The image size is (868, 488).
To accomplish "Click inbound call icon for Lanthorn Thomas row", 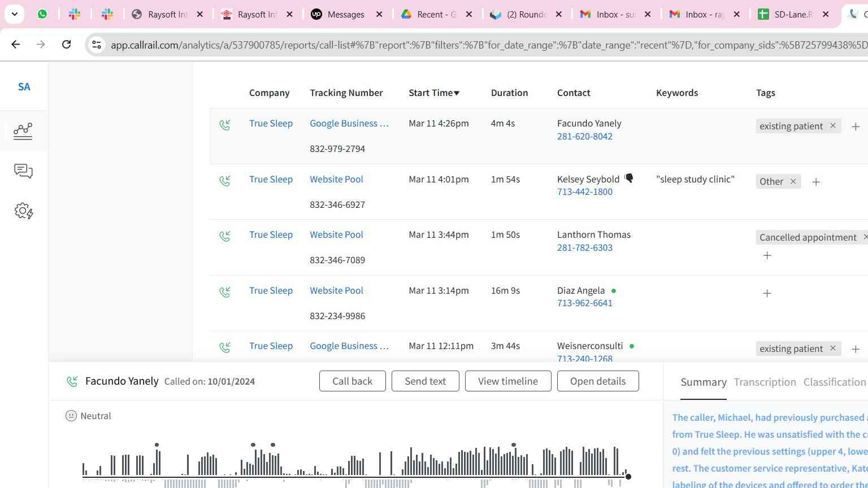I will click(225, 236).
